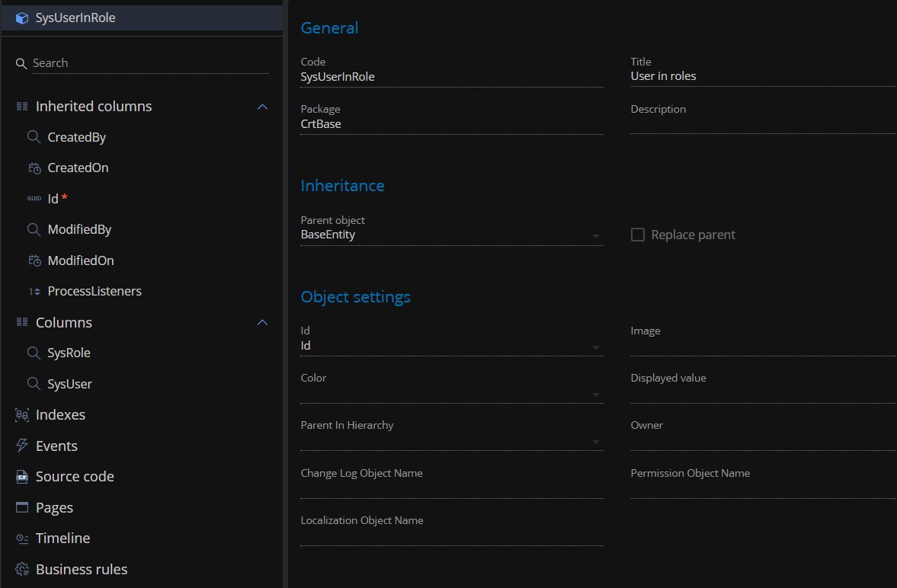The width and height of the screenshot is (897, 588).
Task: Click the SysUserInRole cube icon
Action: pyautogui.click(x=22, y=18)
